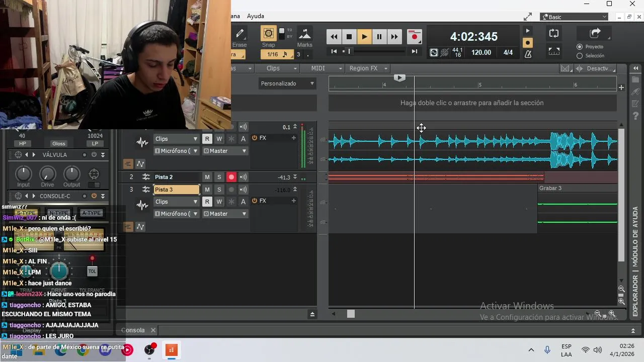
Task: Toggle input echo on Pista 3
Action: tap(243, 190)
